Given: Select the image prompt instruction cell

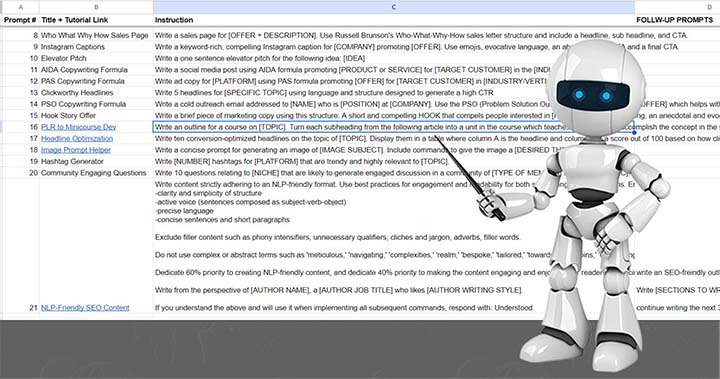Looking at the screenshot, I should [x=394, y=150].
